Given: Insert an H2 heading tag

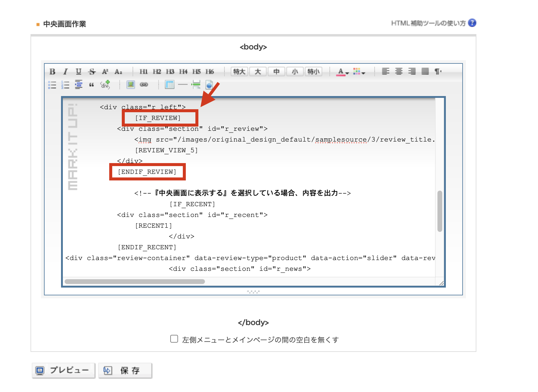Looking at the screenshot, I should (157, 72).
